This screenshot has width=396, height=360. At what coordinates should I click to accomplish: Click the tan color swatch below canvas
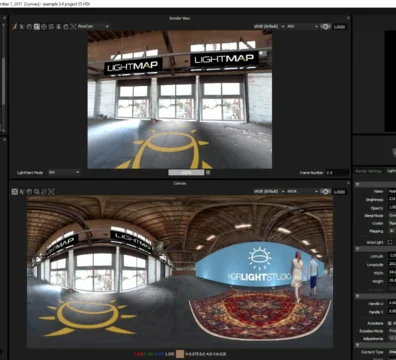click(180, 354)
